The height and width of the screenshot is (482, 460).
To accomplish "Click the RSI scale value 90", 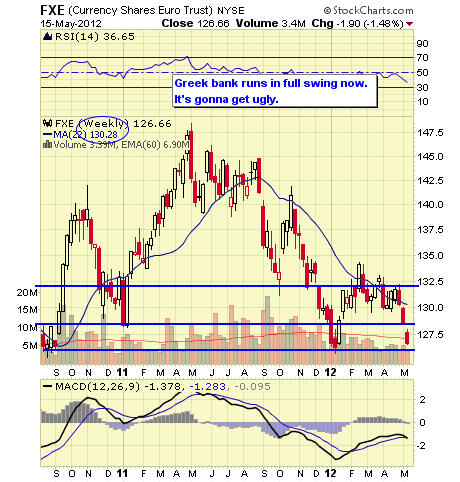I will coord(422,43).
